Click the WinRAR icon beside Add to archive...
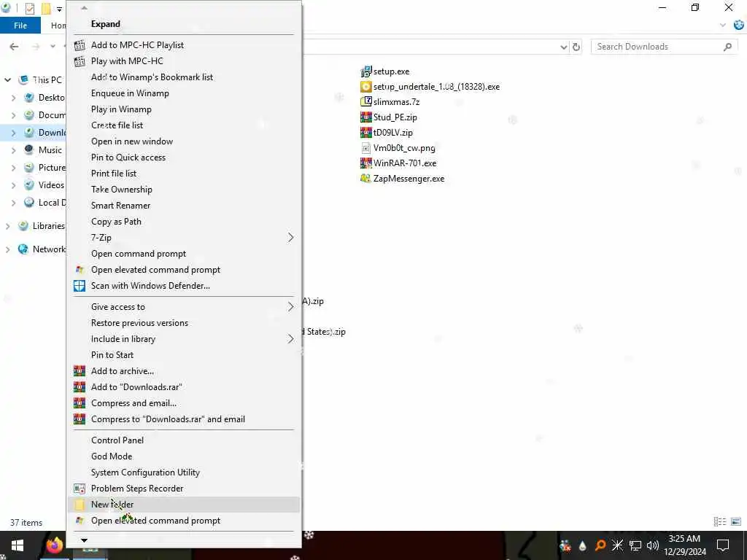This screenshot has height=560, width=747. pyautogui.click(x=80, y=371)
